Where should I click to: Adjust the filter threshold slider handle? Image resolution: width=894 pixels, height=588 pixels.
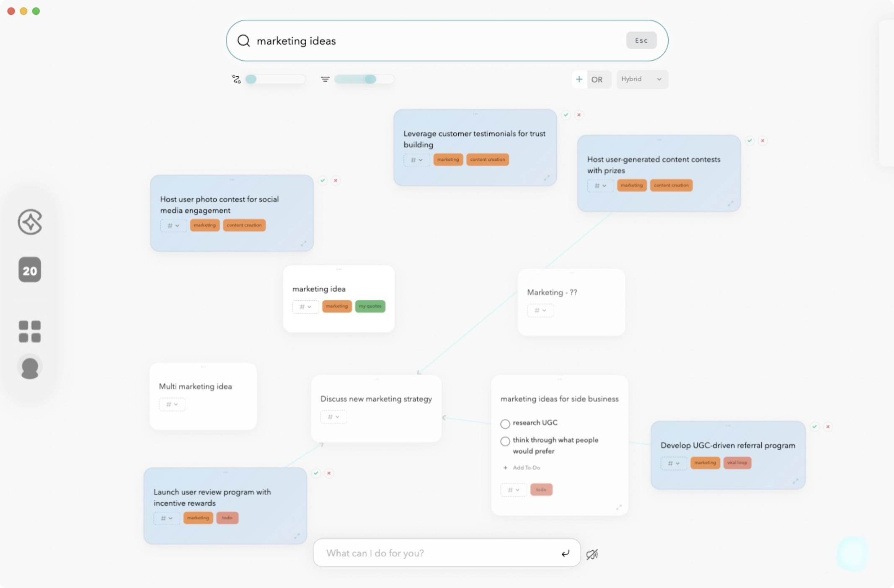click(x=370, y=80)
